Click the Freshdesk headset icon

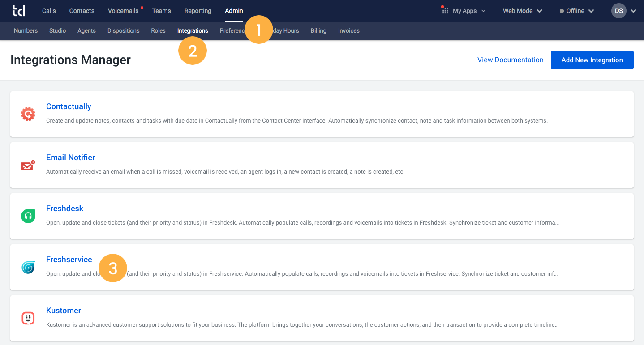click(28, 216)
